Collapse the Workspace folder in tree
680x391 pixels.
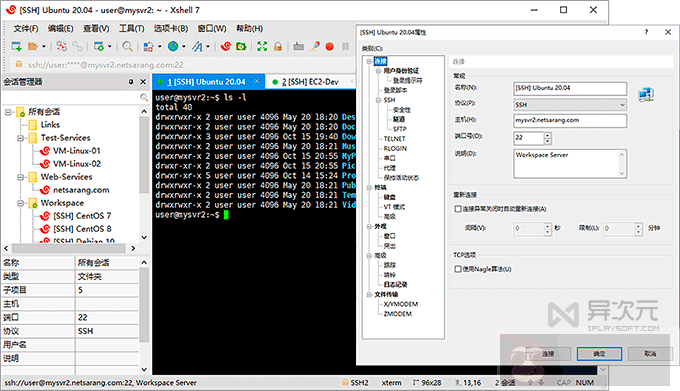[20, 203]
